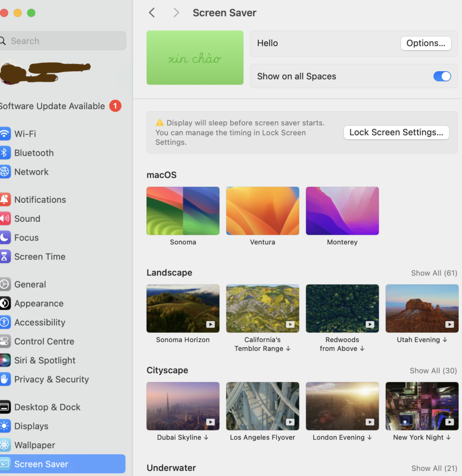Click the back navigation chevron
The image size is (462, 476).
point(152,13)
